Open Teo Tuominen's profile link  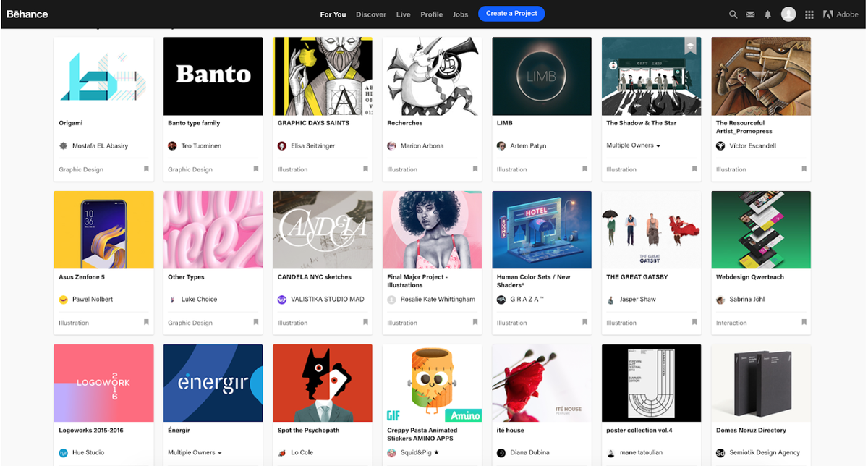pos(201,146)
